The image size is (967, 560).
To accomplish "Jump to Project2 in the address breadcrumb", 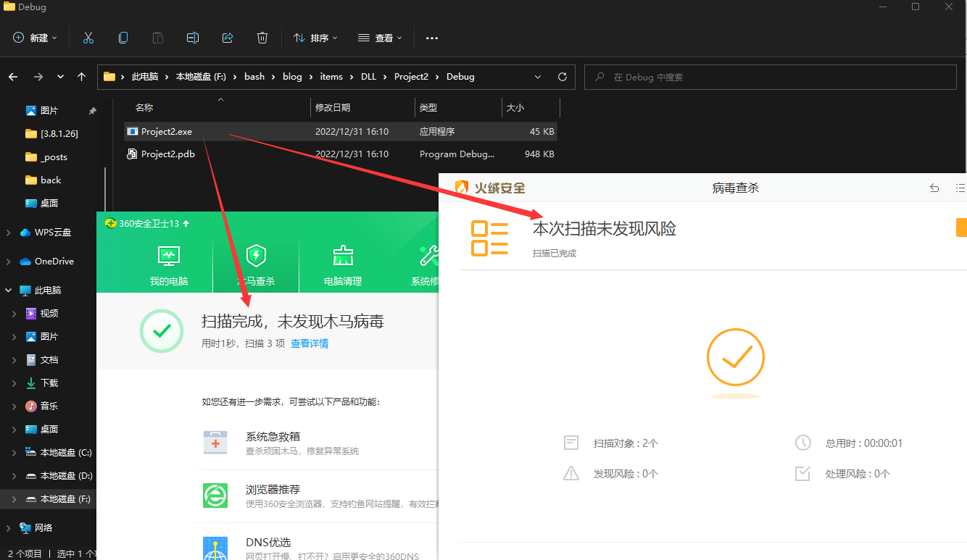I will [x=411, y=77].
